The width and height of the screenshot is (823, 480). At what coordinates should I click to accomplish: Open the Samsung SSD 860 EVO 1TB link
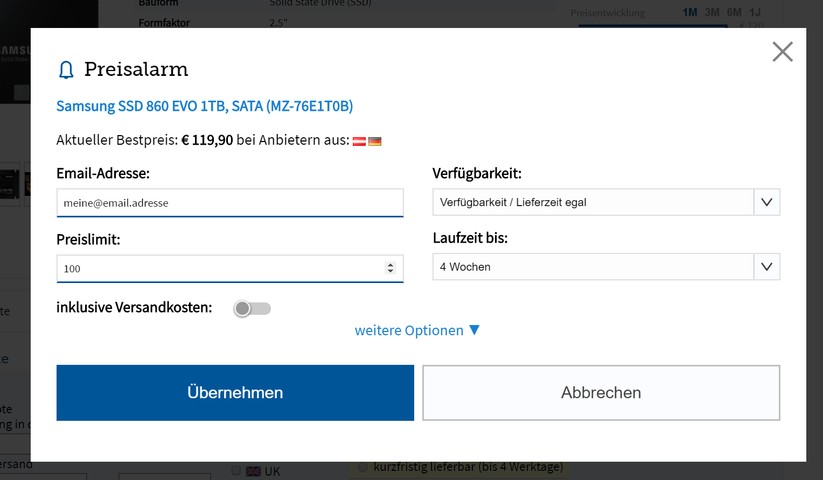[204, 106]
